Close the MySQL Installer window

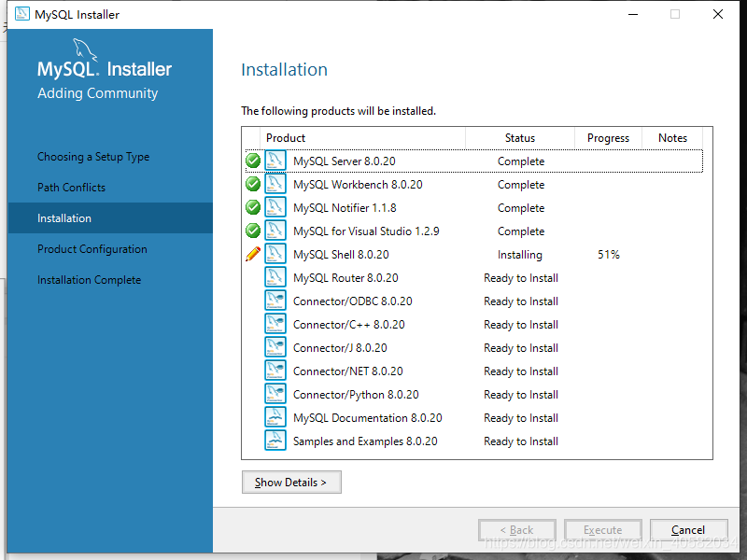coord(718,14)
